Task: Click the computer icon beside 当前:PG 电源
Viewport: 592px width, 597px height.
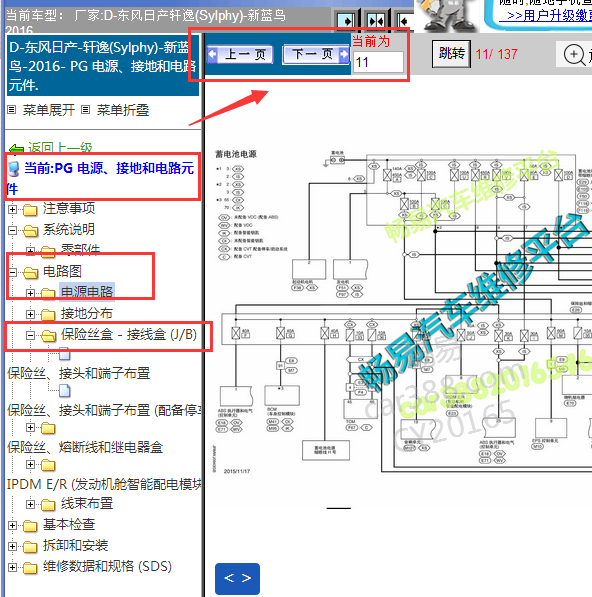Action: coord(14,169)
